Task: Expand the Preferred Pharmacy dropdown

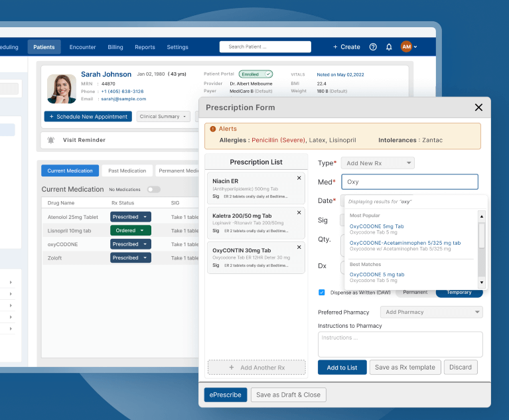Action: tap(431, 312)
